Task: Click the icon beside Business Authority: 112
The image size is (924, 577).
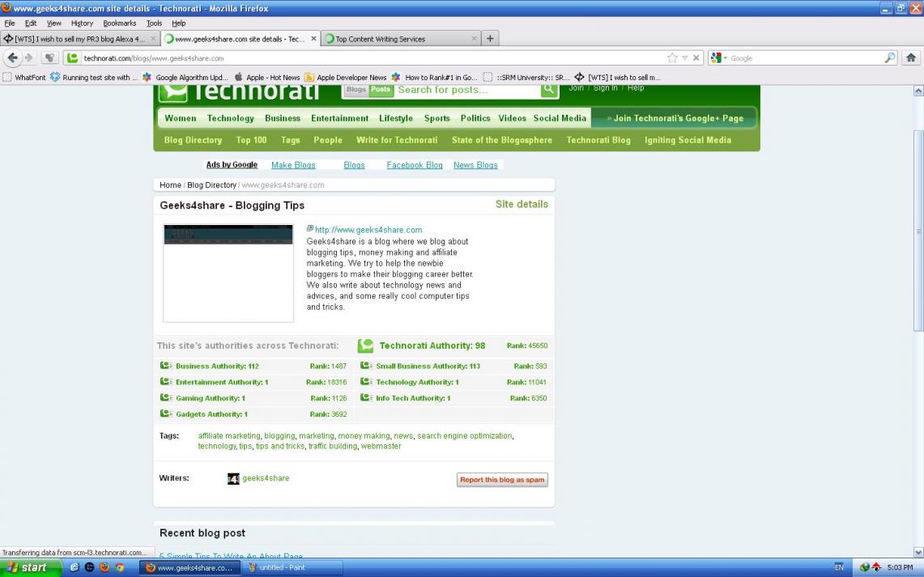Action: [166, 366]
